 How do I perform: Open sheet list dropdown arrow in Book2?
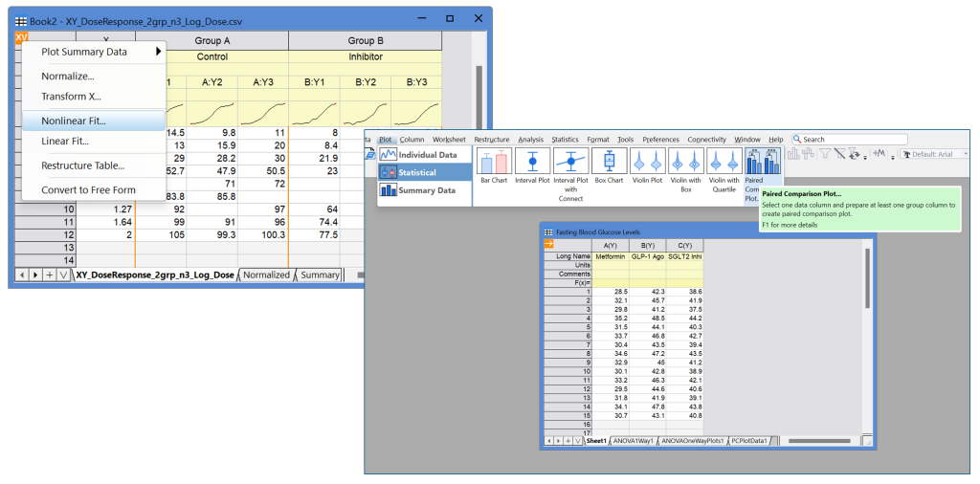tap(62, 275)
